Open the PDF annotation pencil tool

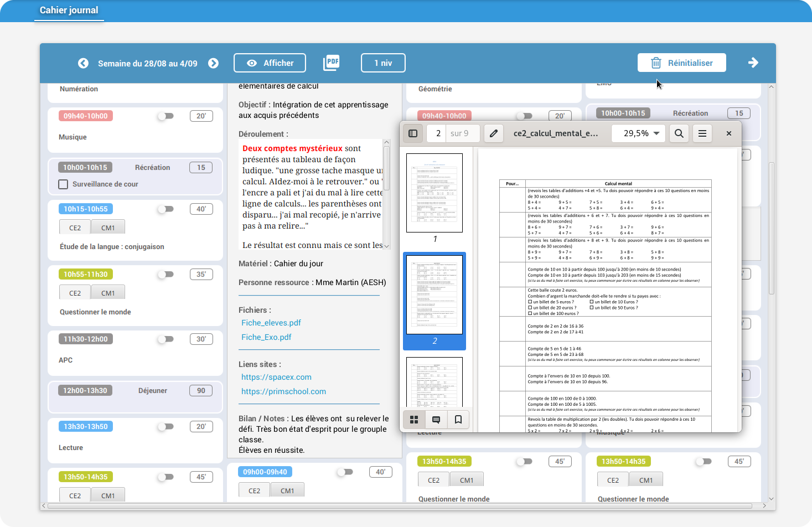(x=494, y=133)
